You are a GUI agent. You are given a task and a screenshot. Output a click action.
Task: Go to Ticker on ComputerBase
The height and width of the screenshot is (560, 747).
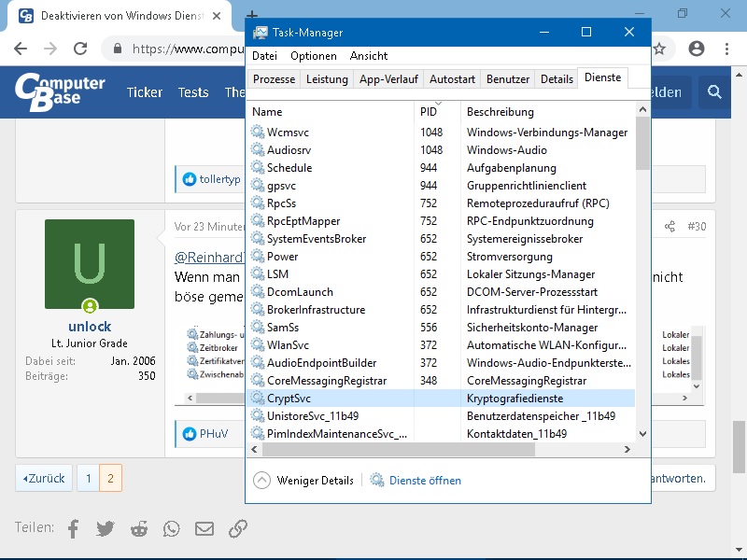(145, 92)
